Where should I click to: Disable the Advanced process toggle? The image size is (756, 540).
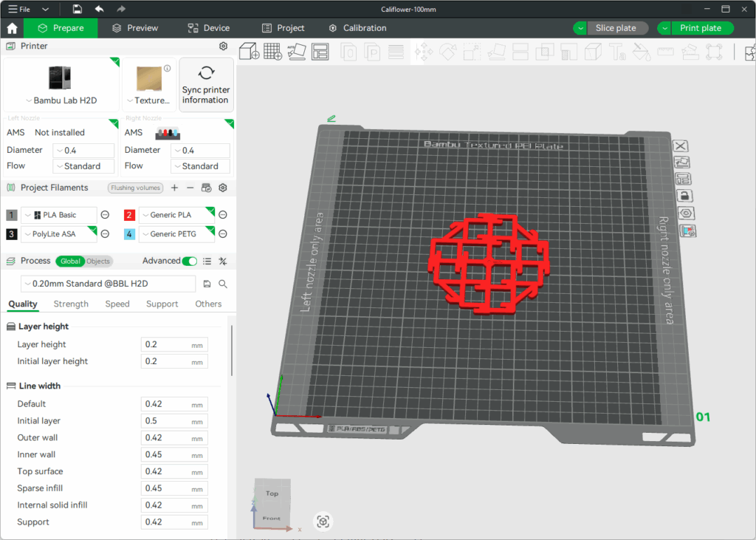click(190, 261)
